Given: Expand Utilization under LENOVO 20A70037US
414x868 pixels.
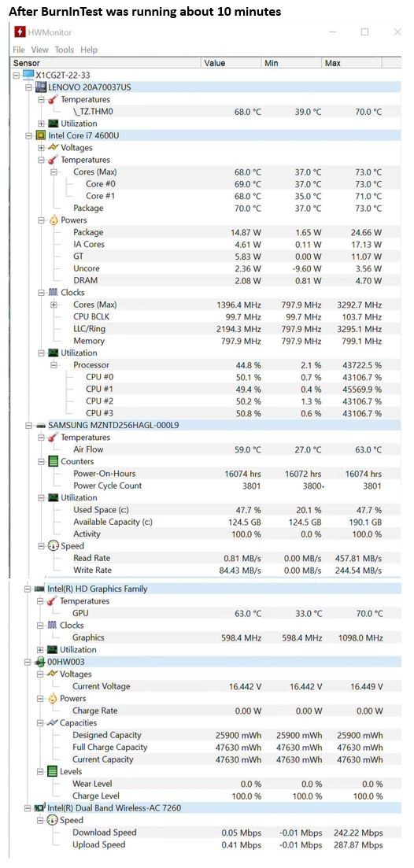Looking at the screenshot, I should click(41, 124).
